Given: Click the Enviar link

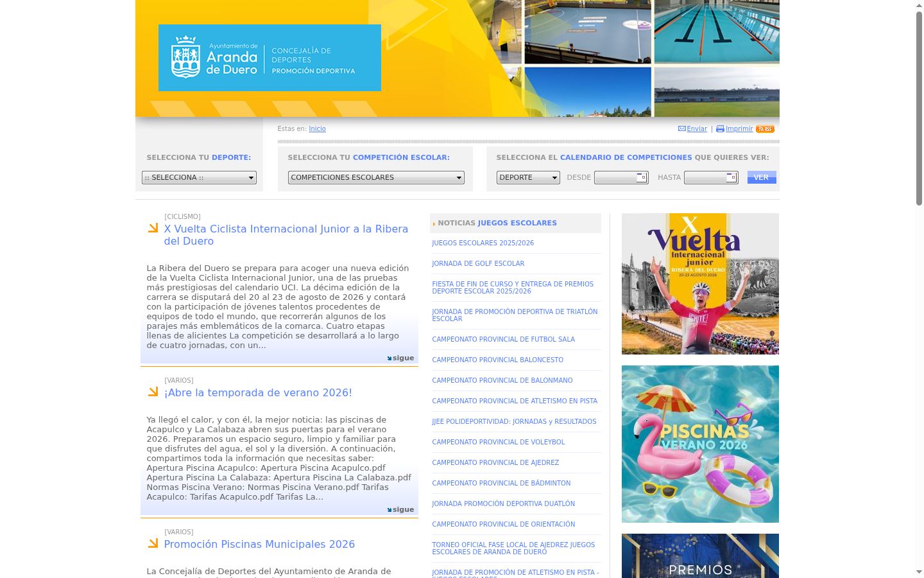Looking at the screenshot, I should 697,129.
